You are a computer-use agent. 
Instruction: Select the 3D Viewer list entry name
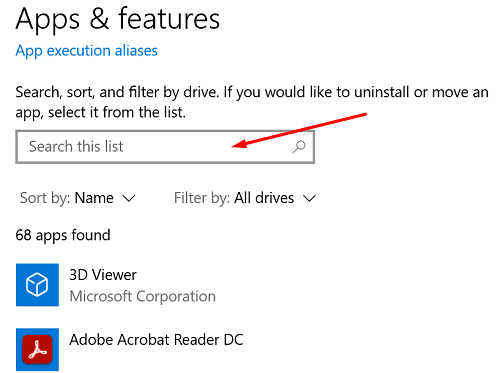click(x=103, y=275)
